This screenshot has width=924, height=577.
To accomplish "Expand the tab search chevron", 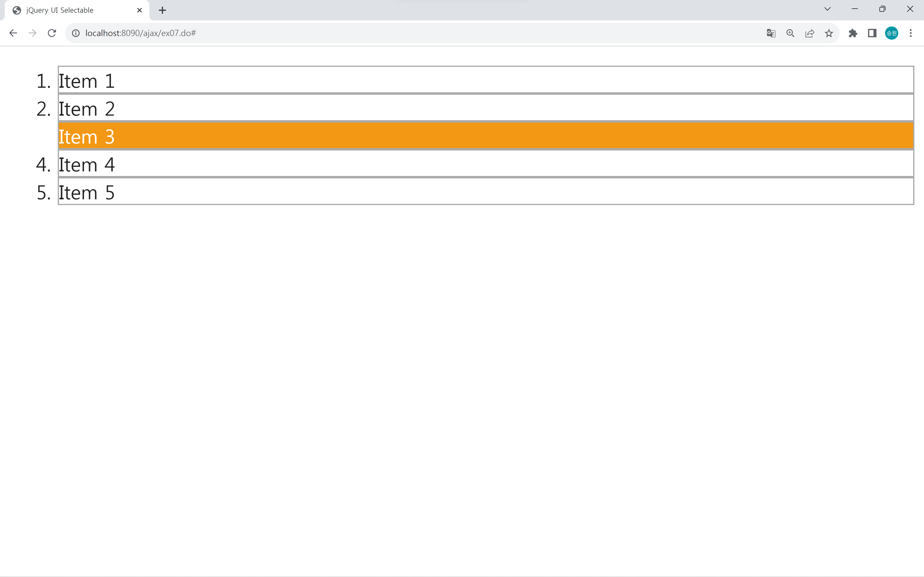I will tap(827, 9).
